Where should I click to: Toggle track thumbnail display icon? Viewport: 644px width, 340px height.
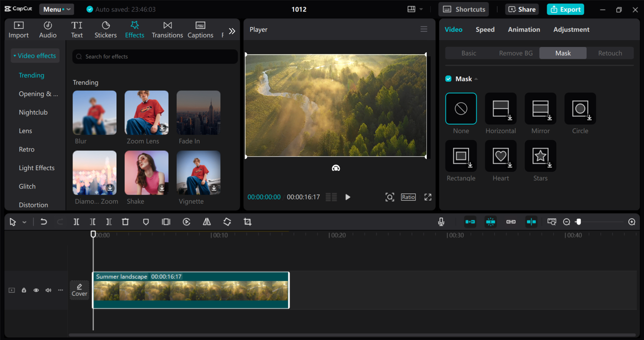(552, 222)
